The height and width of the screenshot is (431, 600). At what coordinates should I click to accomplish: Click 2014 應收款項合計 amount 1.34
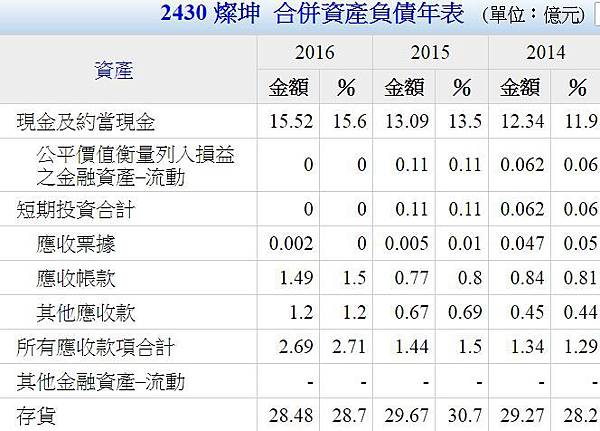click(x=527, y=347)
